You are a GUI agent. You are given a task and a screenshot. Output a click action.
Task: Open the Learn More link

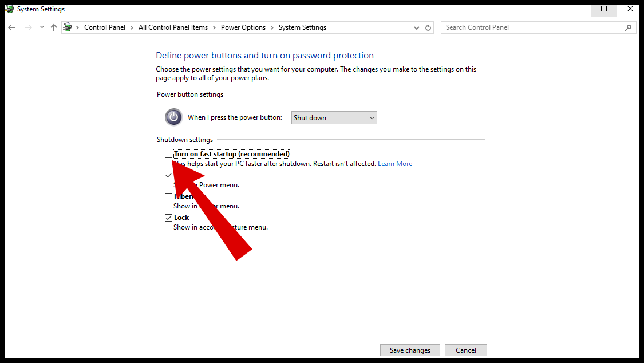pos(395,164)
